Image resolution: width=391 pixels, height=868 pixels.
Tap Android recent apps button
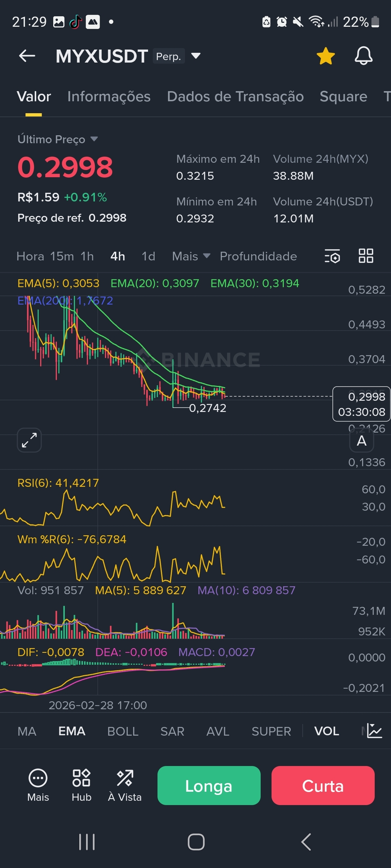click(x=87, y=842)
